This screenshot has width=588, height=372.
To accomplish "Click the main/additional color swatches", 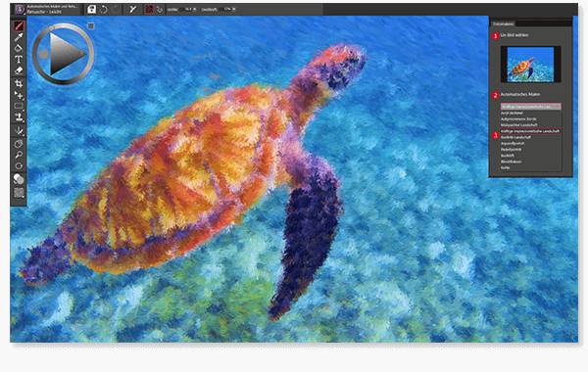I will point(19,179).
